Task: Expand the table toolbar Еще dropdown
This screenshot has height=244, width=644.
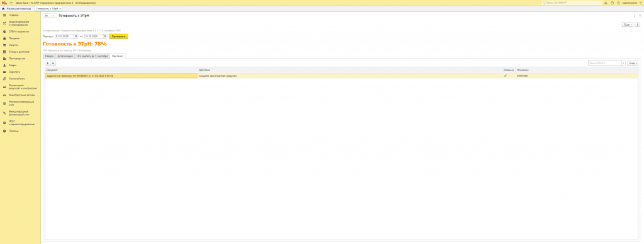Action: [633, 64]
